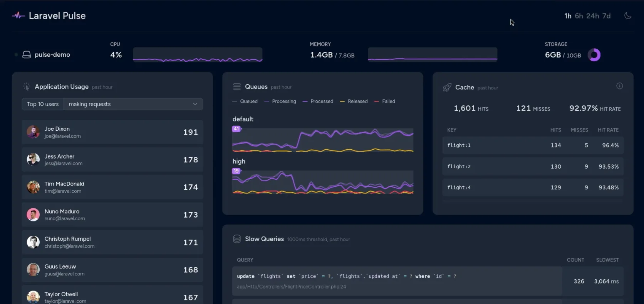Viewport: 644px width, 304px height.
Task: Click the Laravel Pulse logo icon
Action: coord(18,16)
